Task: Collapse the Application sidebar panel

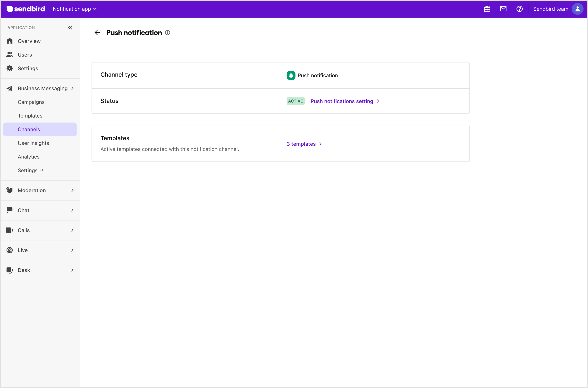Action: pos(70,28)
